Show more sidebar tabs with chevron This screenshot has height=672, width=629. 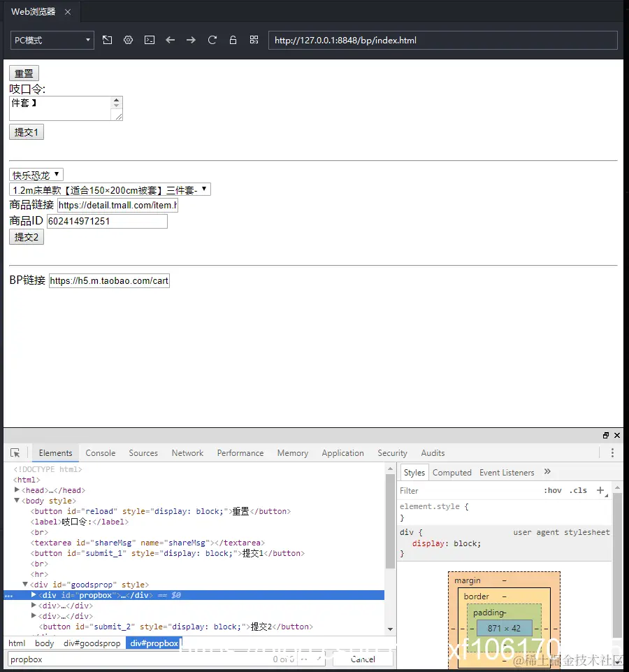(x=547, y=472)
